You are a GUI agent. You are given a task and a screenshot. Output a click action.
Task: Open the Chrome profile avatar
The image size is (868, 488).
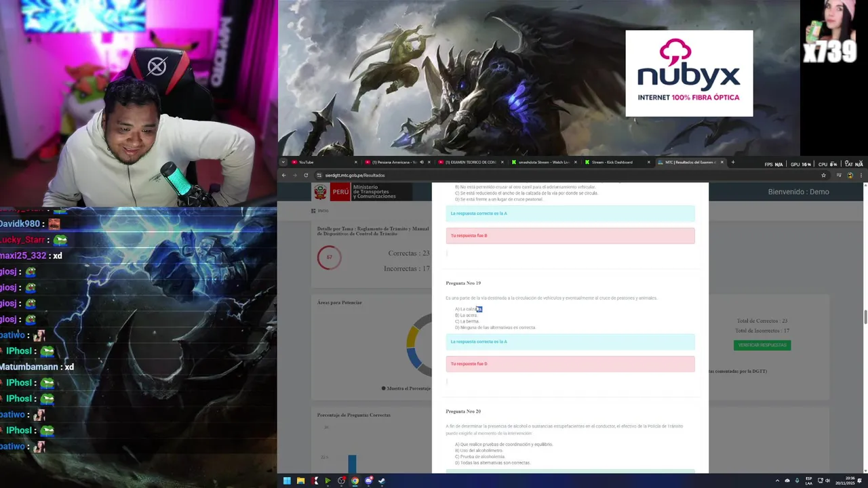point(850,175)
